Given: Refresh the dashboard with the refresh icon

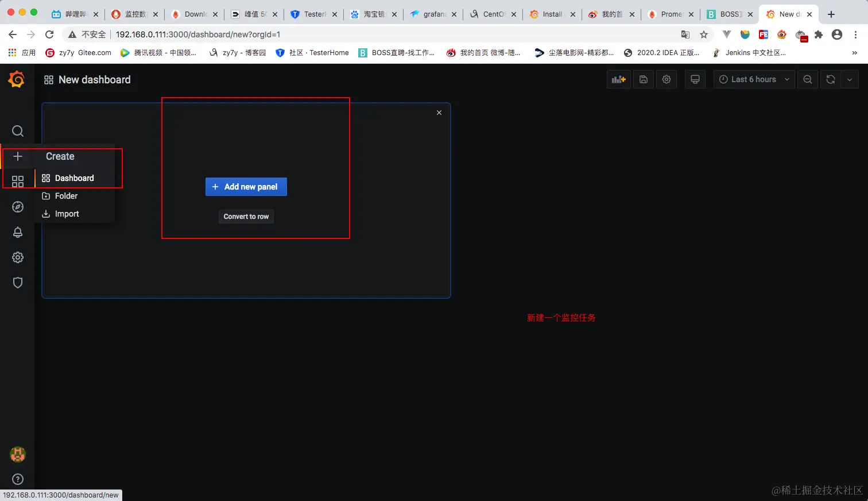Looking at the screenshot, I should (x=830, y=79).
